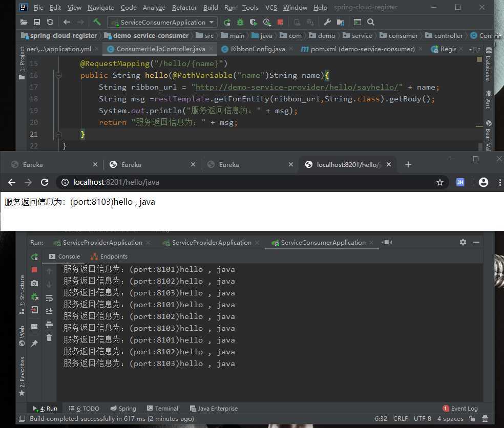
Task: Open project settings with the wrench icon
Action: [327, 22]
